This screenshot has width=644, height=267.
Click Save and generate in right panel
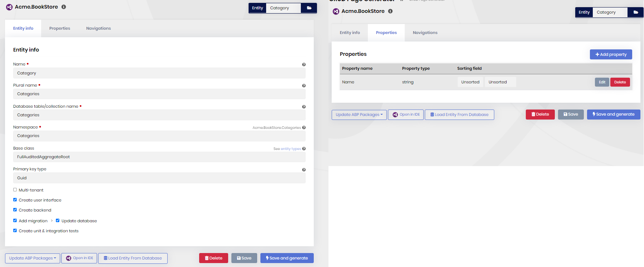pos(614,115)
